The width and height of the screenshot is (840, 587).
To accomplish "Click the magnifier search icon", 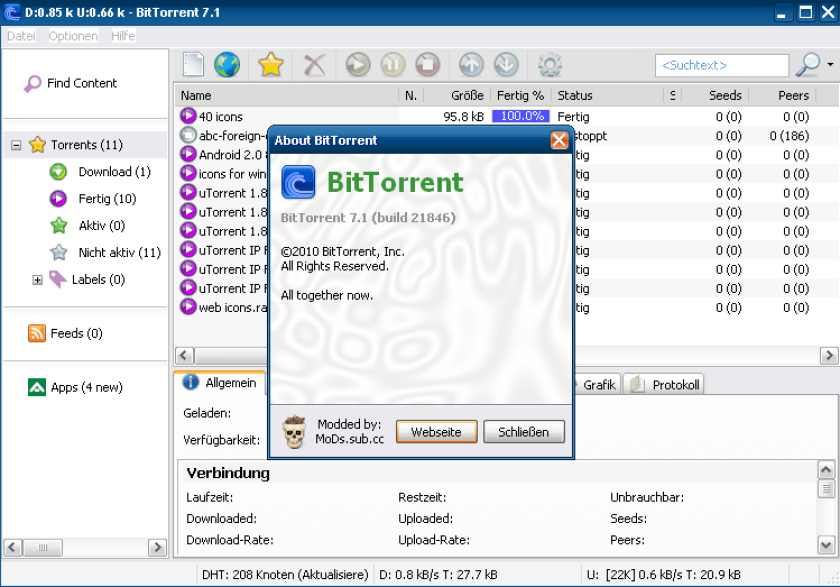I will tap(808, 65).
